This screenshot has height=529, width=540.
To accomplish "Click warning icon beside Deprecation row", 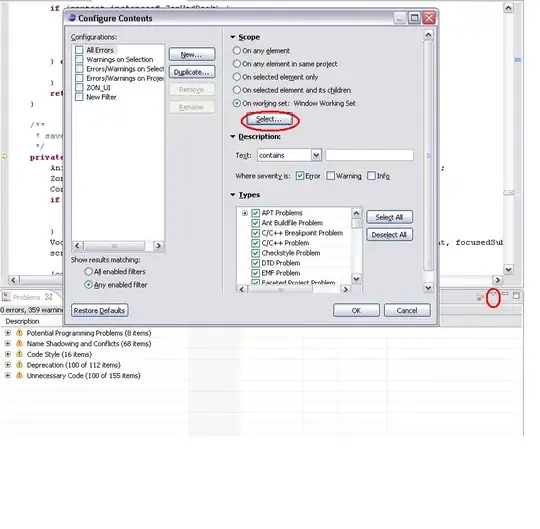I will [x=20, y=364].
